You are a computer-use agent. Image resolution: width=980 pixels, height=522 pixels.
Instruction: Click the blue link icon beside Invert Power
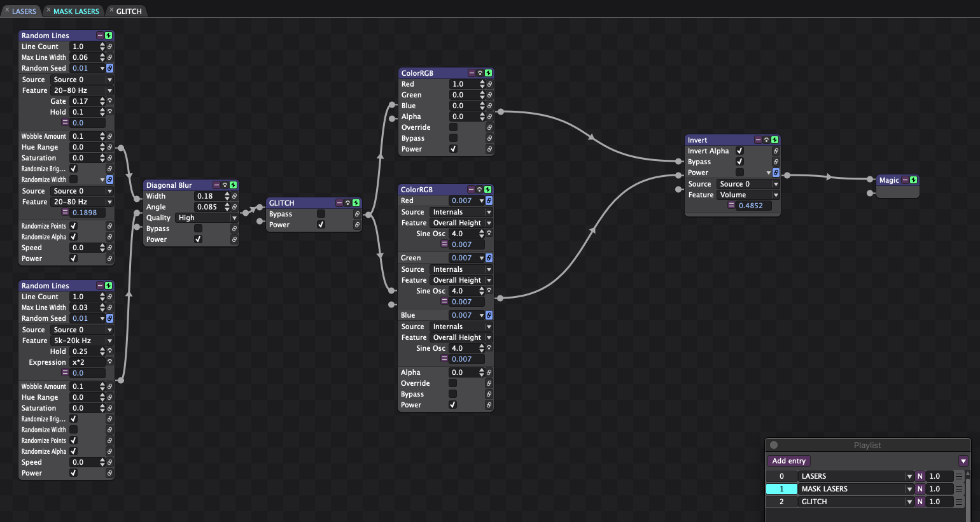click(776, 173)
